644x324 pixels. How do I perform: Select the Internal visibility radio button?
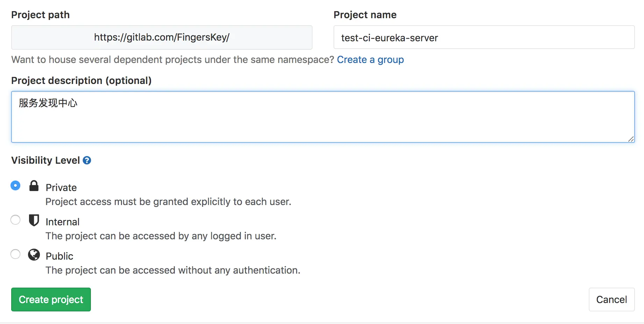tap(15, 220)
